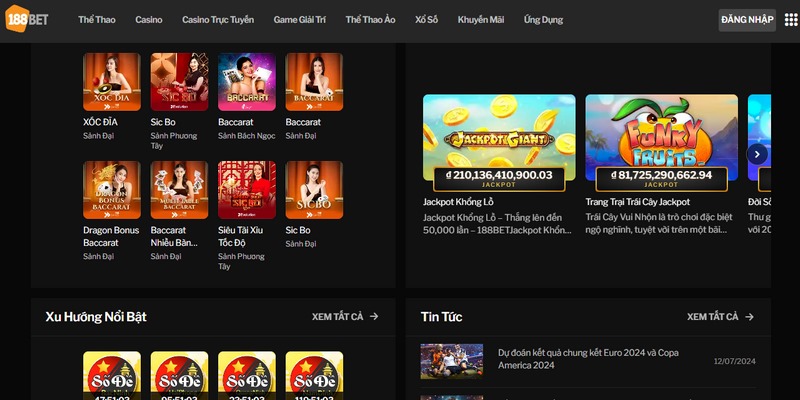The width and height of the screenshot is (800, 400).
Task: Open the first Số Đề lottery tile
Action: (112, 376)
